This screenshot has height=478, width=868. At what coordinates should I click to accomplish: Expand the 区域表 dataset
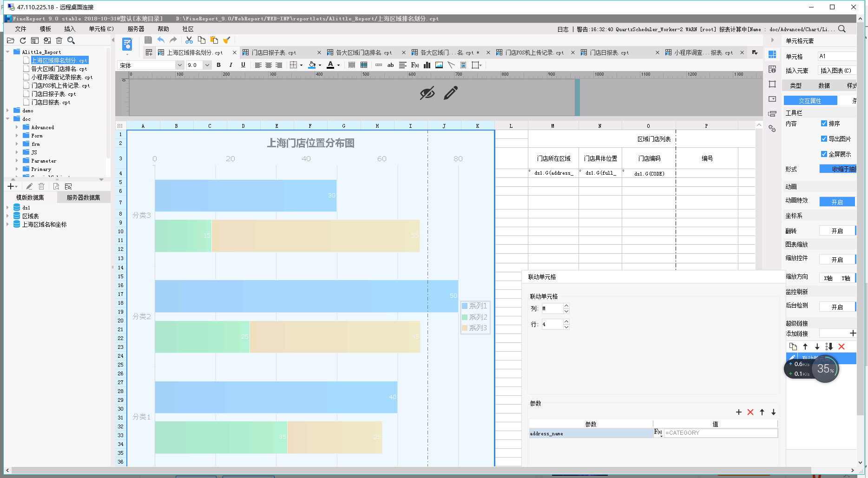(x=7, y=216)
